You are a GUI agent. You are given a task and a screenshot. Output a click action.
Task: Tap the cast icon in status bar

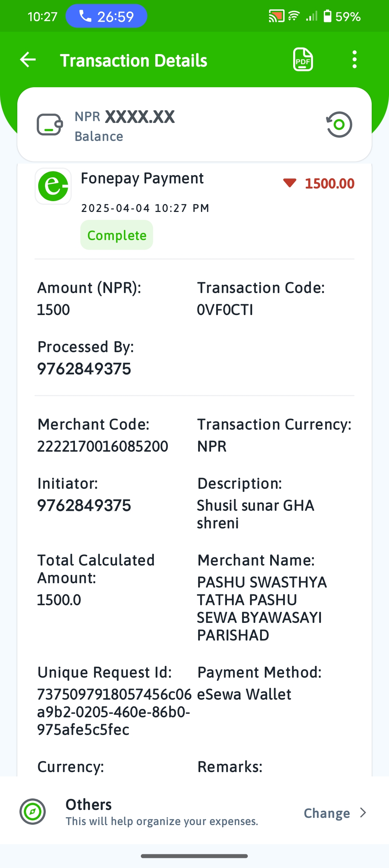tap(276, 16)
